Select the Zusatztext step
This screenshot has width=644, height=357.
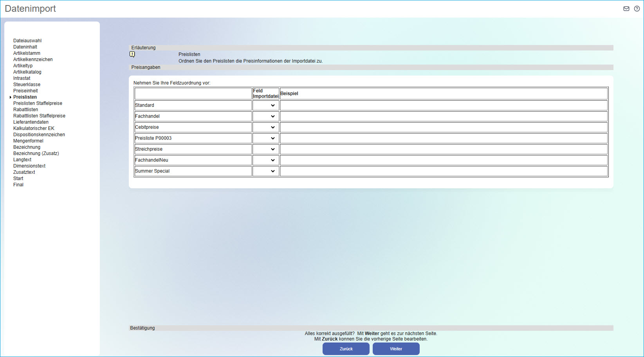click(x=24, y=172)
